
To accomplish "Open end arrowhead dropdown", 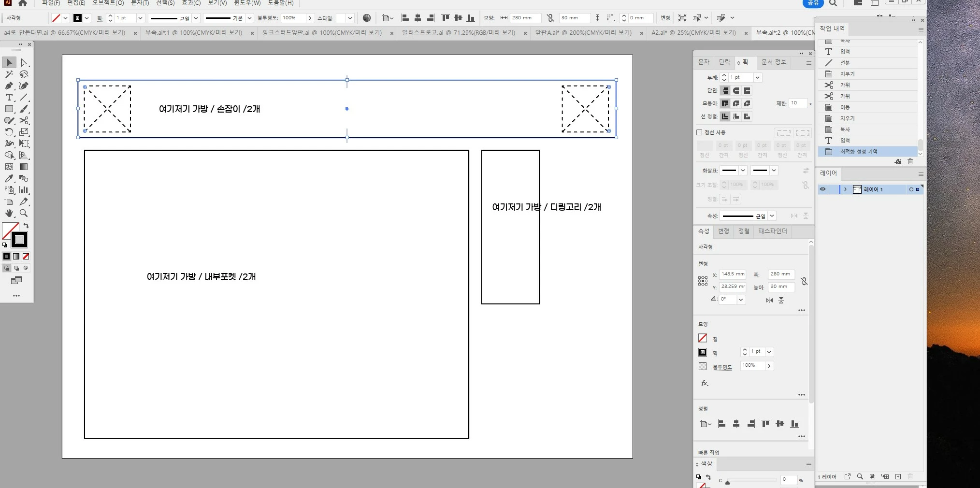I will (x=774, y=171).
